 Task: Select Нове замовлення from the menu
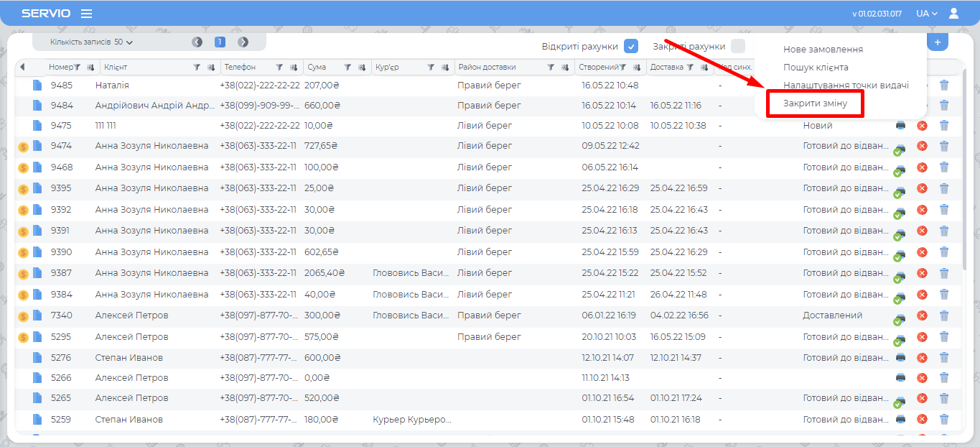pos(823,50)
